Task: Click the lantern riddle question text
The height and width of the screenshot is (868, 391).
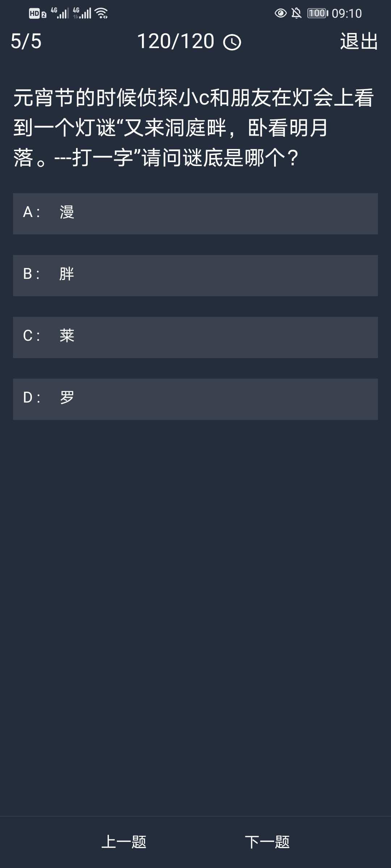Action: (195, 127)
